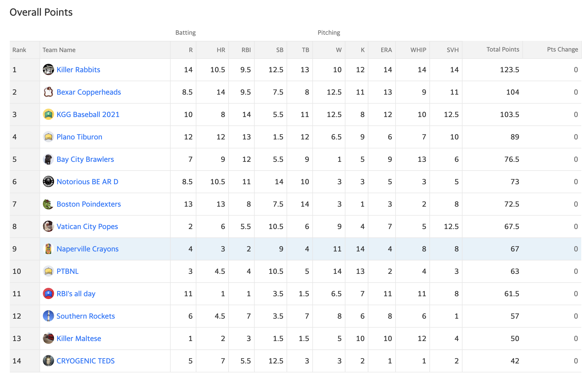Click the Naperville Crayons team avatar
The width and height of the screenshot is (588, 378).
(x=48, y=249)
